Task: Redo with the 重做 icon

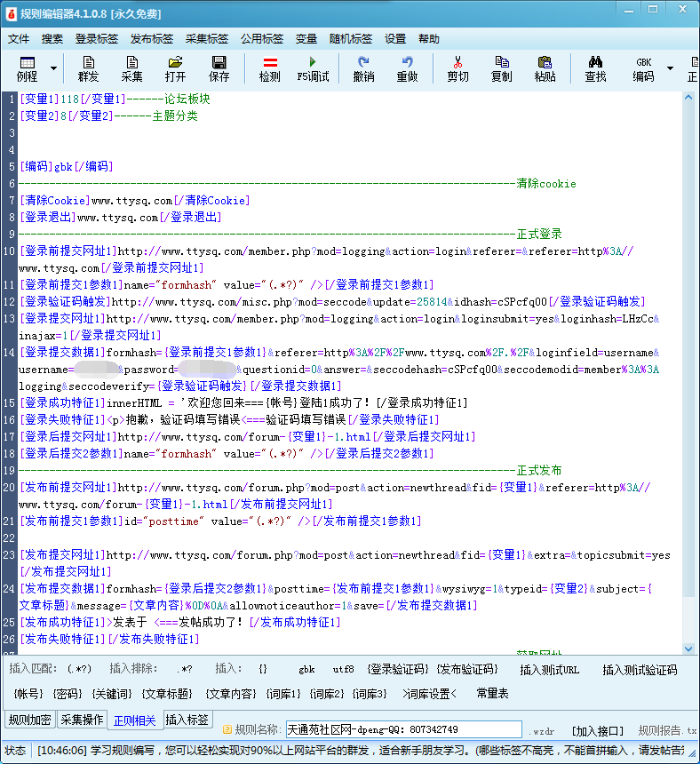Action: click(407, 68)
